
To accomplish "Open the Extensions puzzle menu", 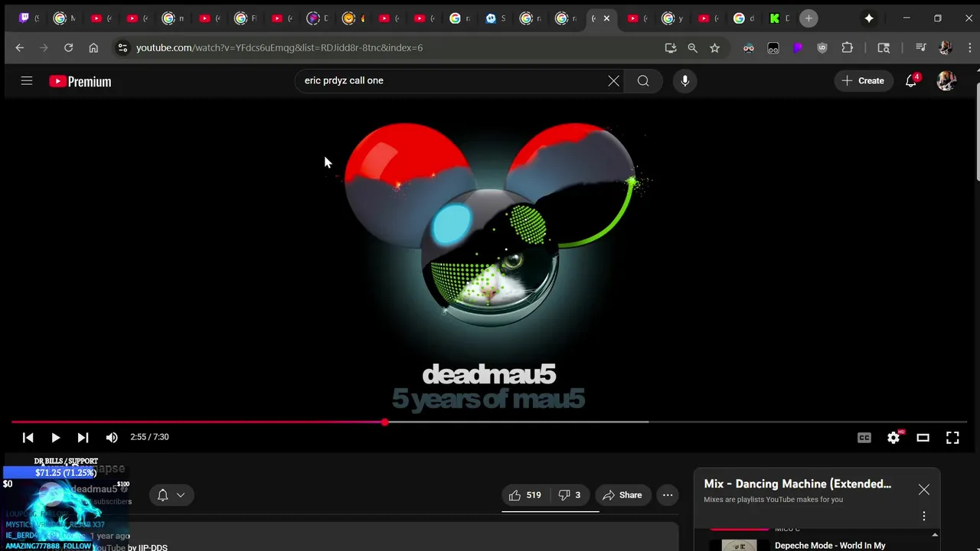I will [x=848, y=47].
